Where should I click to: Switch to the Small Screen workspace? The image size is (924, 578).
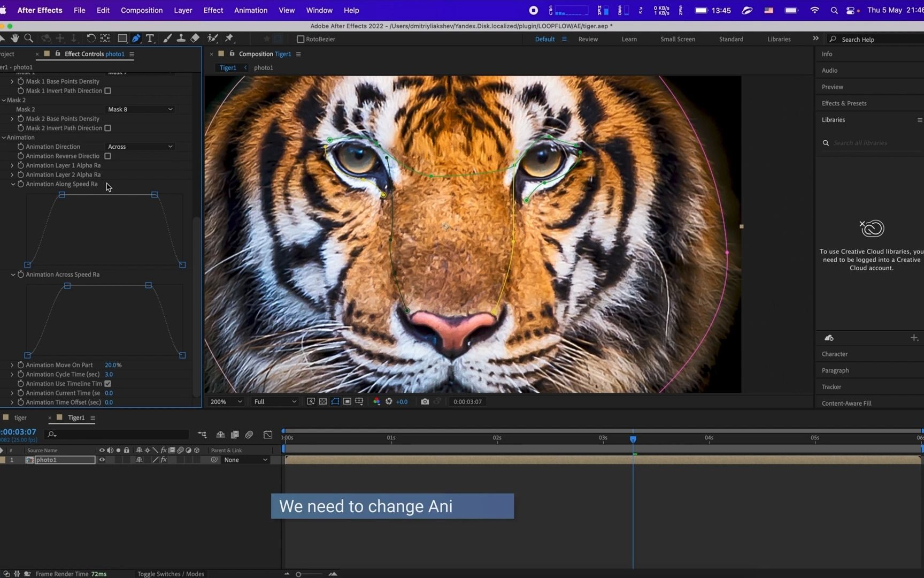(x=677, y=39)
